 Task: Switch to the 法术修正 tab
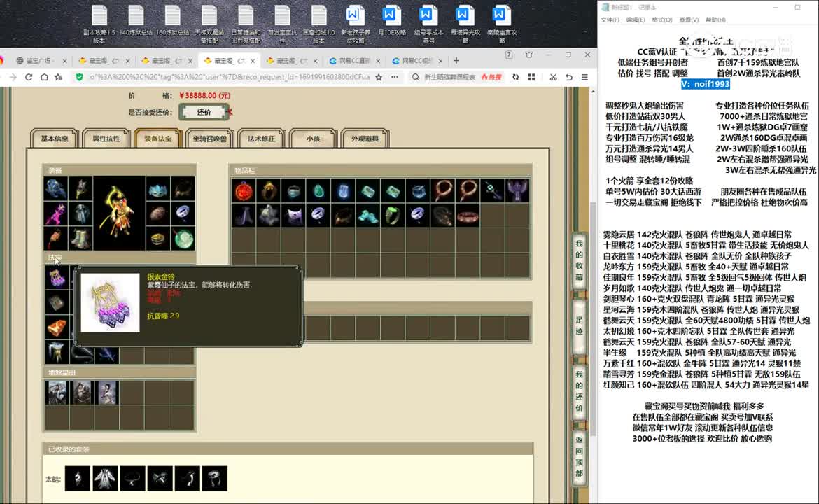(261, 139)
